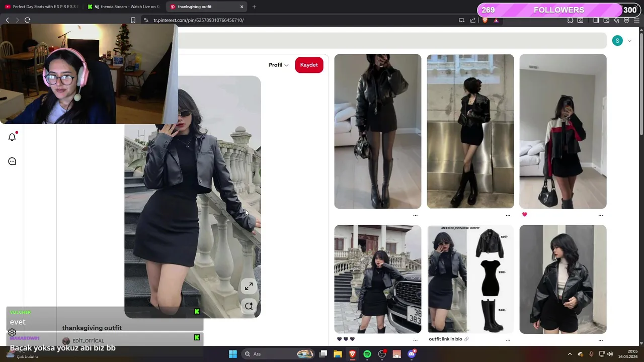Open a new browser tab
The height and width of the screenshot is (362, 644).
(x=254, y=7)
